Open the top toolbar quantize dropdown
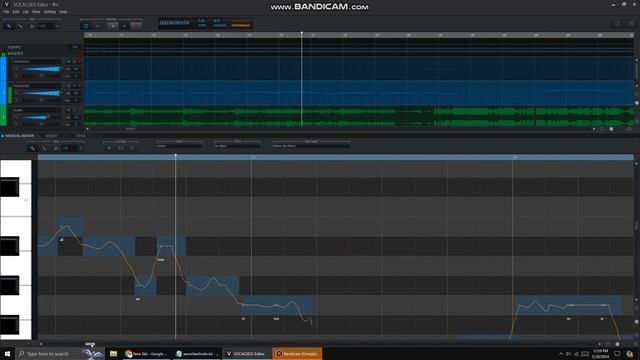Screen dimensions: 640x360 pyautogui.click(x=49, y=26)
